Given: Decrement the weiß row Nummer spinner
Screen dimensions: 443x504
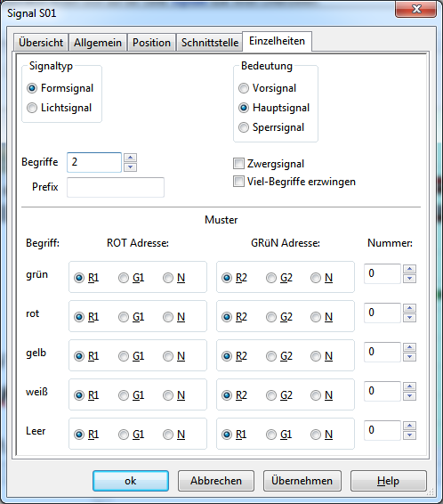Looking at the screenshot, I should tap(409, 396).
